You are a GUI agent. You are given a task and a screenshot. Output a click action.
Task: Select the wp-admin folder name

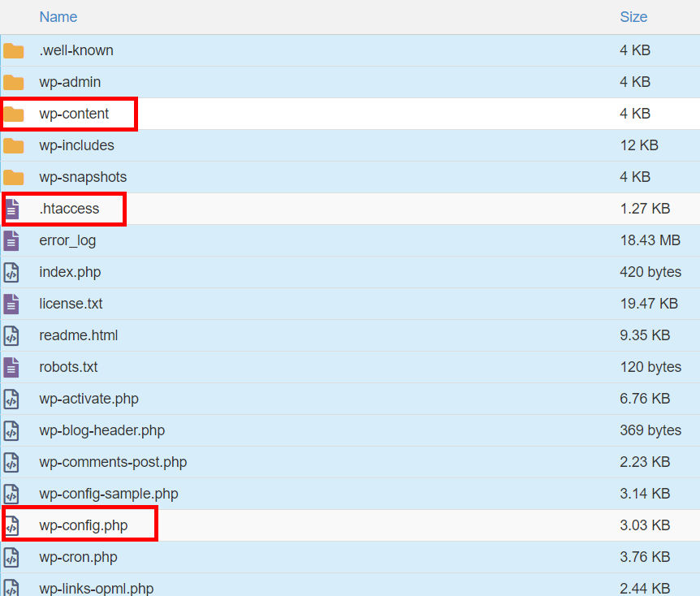[x=70, y=82]
